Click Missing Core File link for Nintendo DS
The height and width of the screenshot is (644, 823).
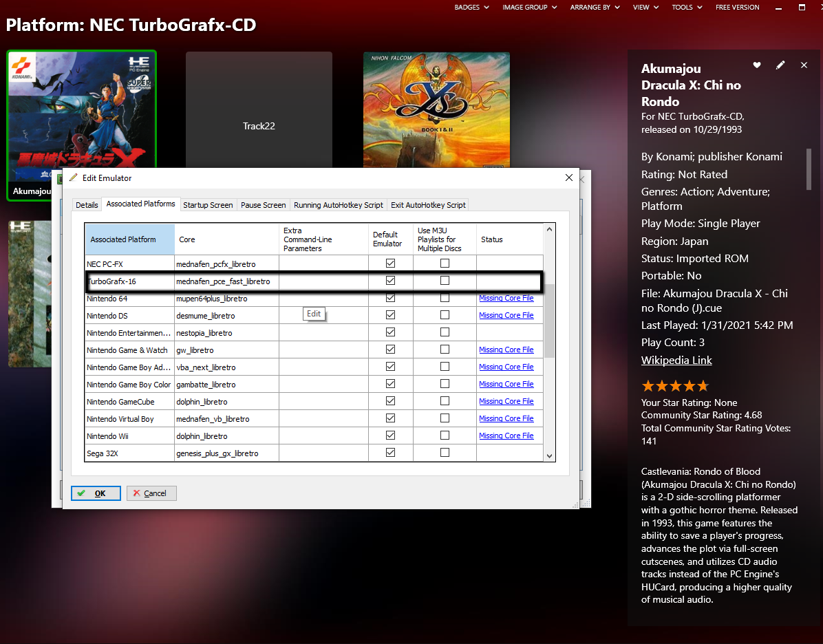click(506, 315)
